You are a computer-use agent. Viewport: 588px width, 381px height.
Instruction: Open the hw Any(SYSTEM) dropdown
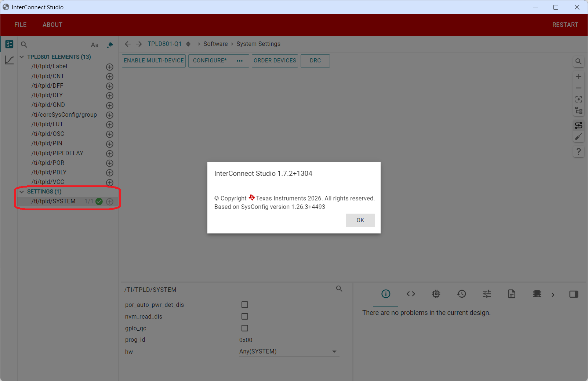coord(289,352)
